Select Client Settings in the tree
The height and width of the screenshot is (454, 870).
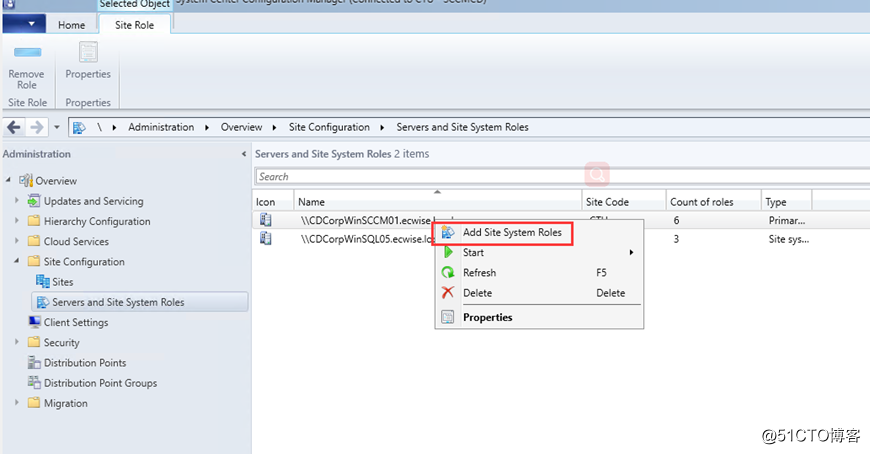[x=76, y=322]
